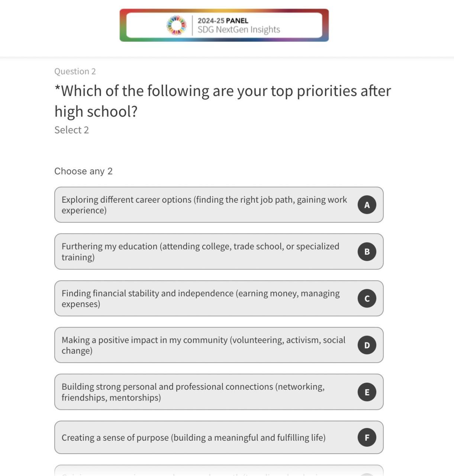Select 'Furthering my education' answer option

click(x=200, y=252)
